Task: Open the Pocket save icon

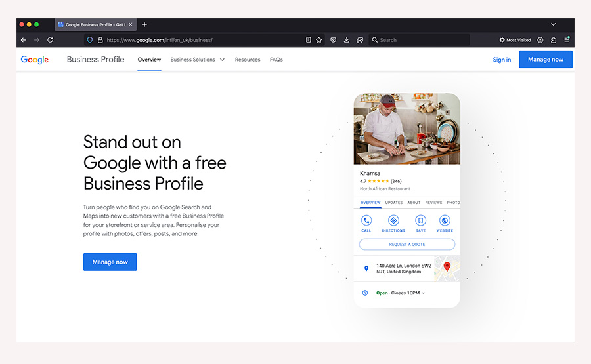Action: 333,40
